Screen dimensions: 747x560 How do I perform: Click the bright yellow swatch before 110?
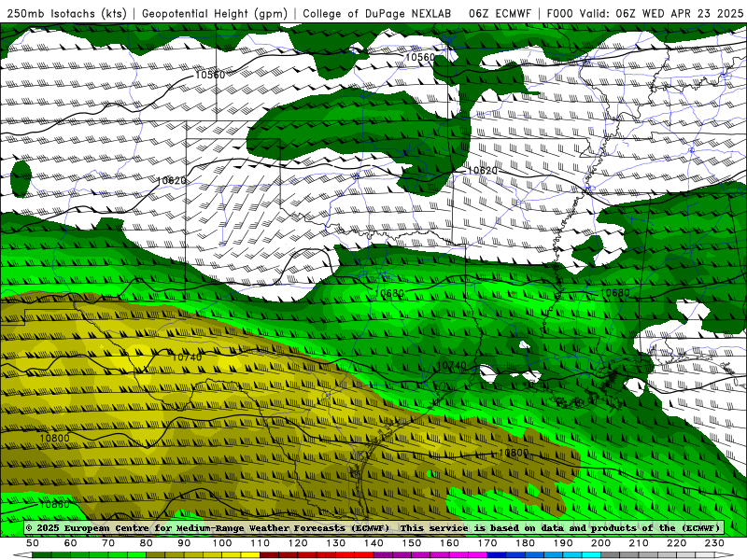click(250, 555)
